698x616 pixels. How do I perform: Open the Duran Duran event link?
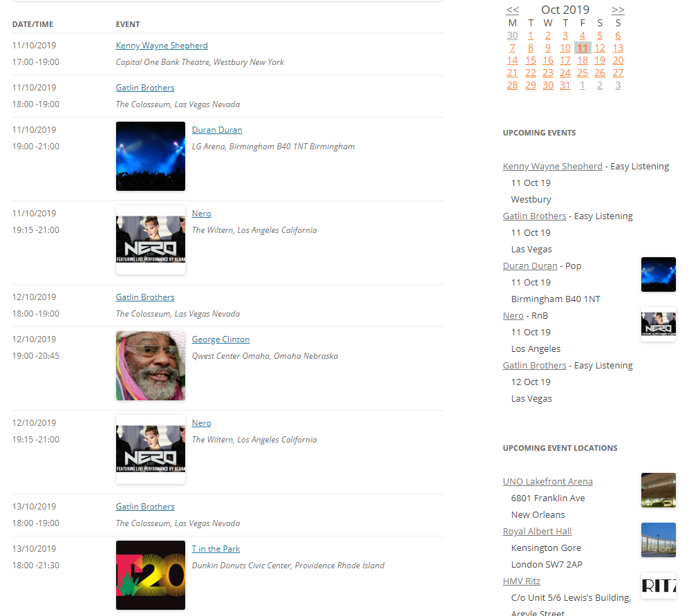tap(217, 130)
